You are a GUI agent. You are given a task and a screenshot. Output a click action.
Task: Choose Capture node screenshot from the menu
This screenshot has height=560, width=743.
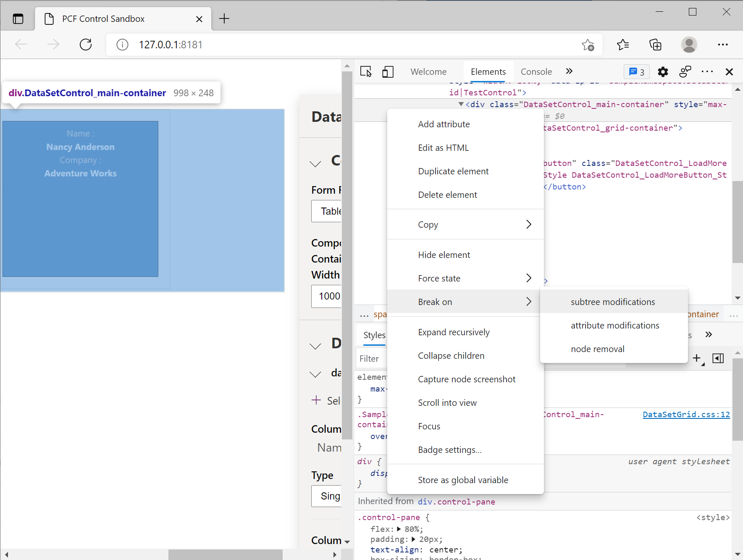467,379
